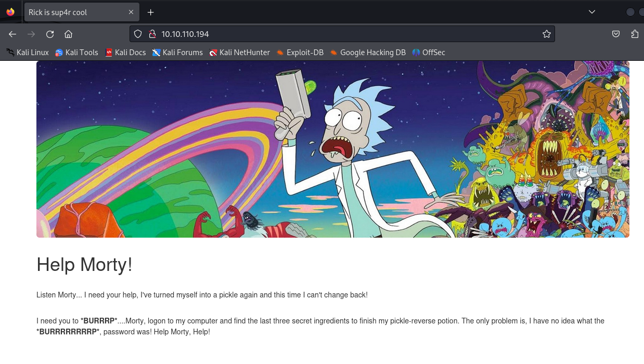The width and height of the screenshot is (644, 364).
Task: Open the Kali Tools bookmark
Action: coord(76,53)
